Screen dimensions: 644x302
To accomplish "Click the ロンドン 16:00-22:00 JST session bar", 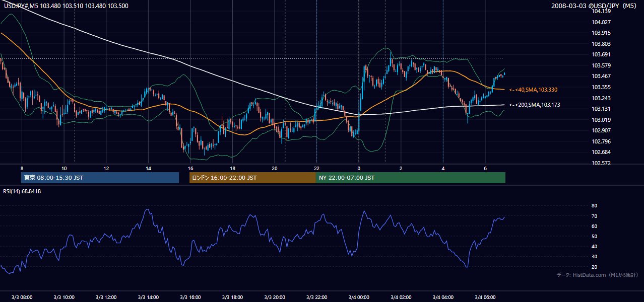I will (x=252, y=178).
